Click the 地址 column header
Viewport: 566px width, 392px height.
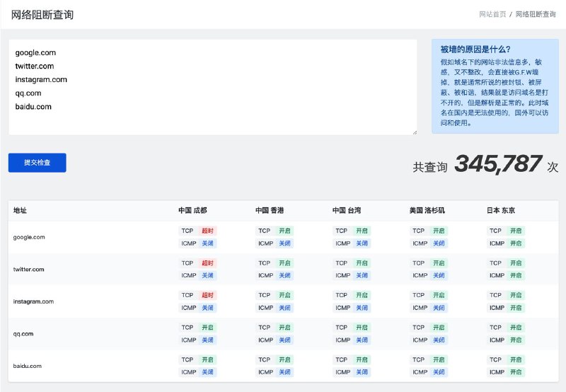click(x=20, y=210)
